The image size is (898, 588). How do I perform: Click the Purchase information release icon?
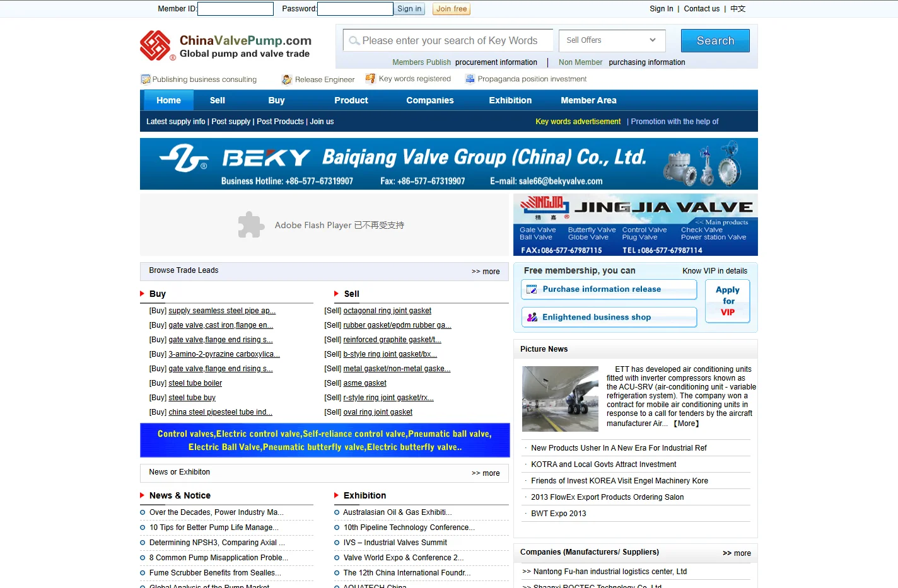tap(532, 289)
